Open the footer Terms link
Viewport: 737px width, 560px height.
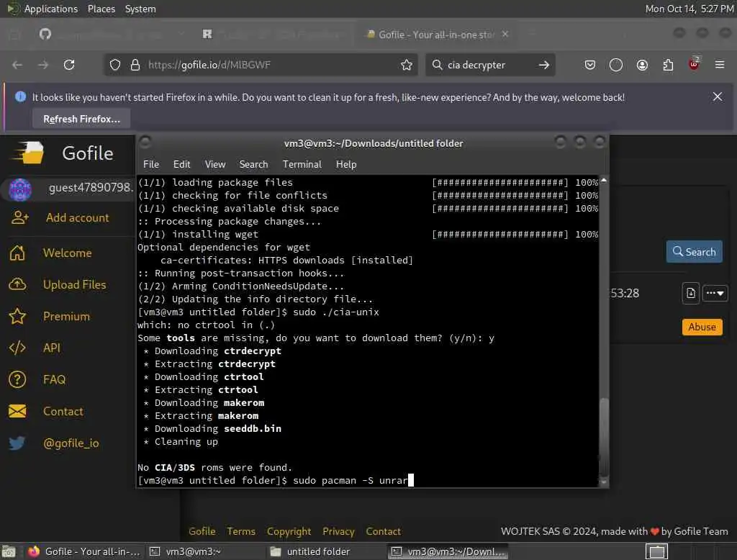point(241,531)
